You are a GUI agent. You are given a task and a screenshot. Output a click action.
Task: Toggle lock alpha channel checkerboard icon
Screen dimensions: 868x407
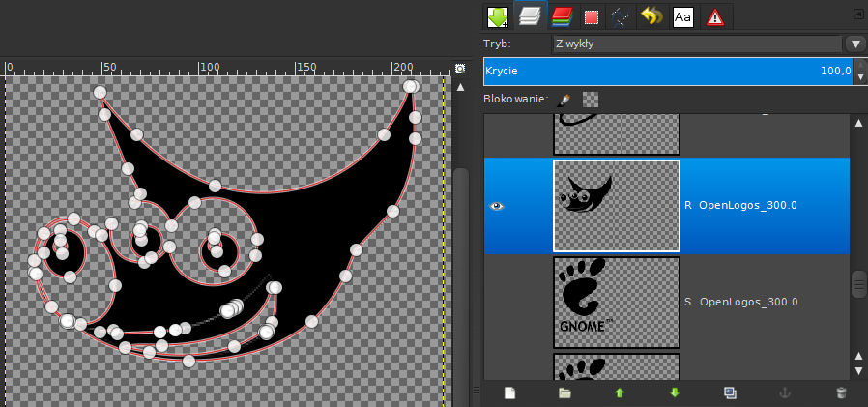click(x=592, y=100)
